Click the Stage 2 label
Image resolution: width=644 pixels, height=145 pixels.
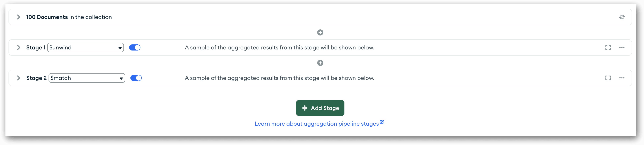(37, 78)
